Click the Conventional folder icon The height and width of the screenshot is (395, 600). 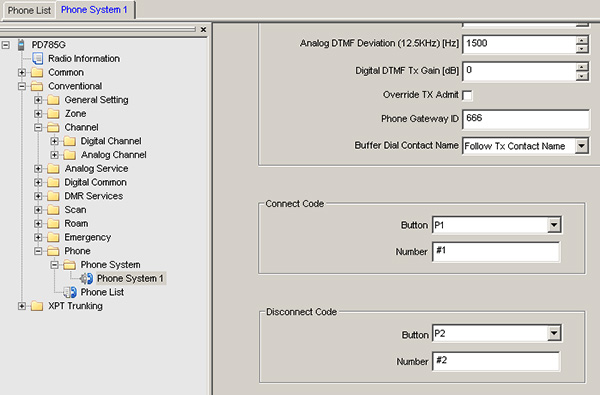coord(37,86)
